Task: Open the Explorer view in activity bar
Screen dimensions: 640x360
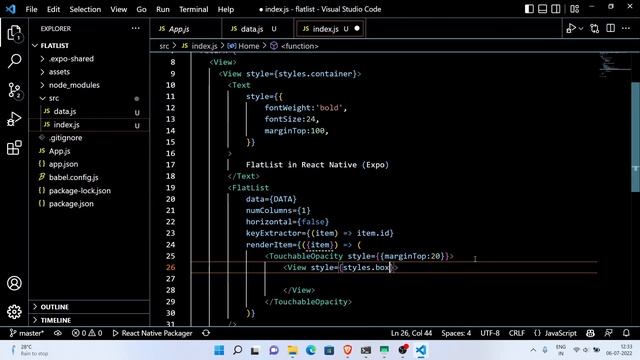Action: click(14, 33)
